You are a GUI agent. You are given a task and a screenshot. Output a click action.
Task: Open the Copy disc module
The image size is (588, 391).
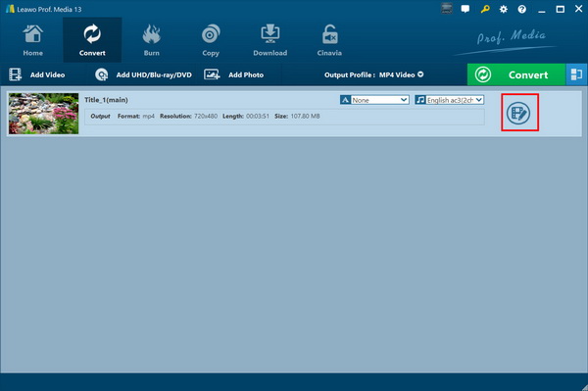coord(211,40)
